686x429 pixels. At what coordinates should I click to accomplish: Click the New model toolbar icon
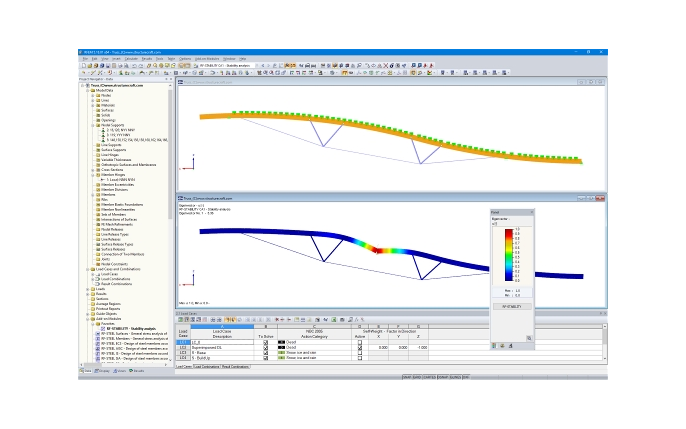tap(84, 66)
